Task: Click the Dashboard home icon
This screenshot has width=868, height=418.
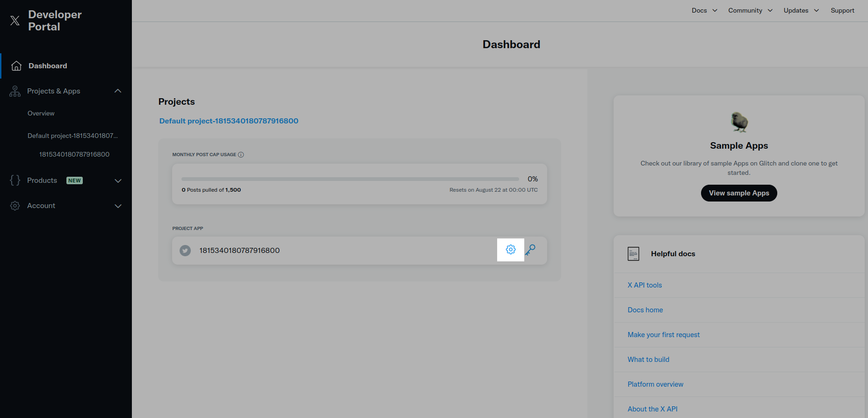Action: (16, 66)
